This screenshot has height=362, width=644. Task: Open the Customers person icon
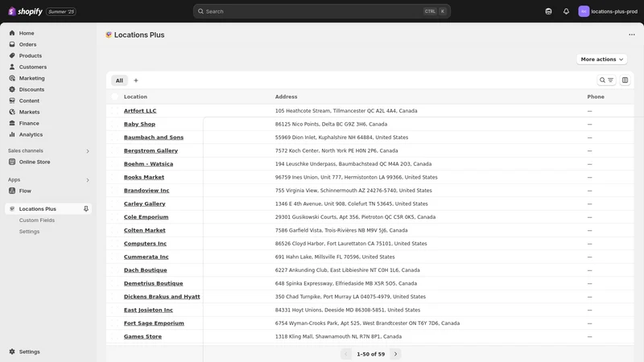coord(12,67)
